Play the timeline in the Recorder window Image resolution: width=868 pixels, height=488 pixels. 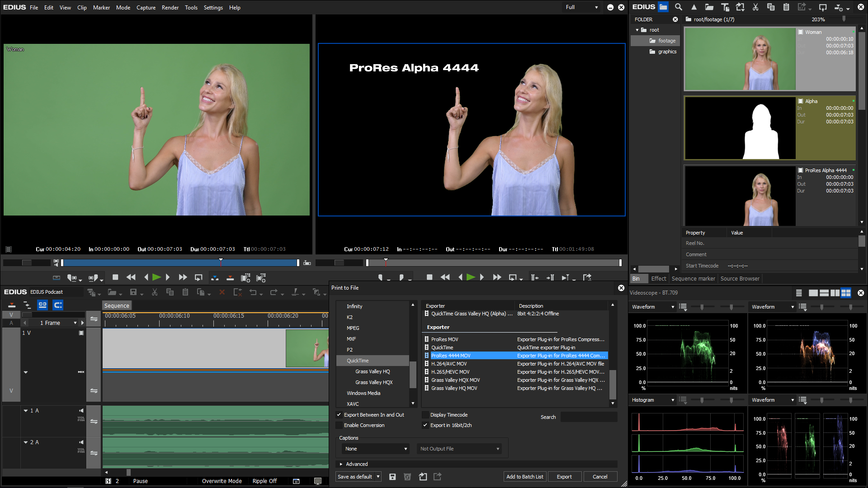click(x=471, y=277)
